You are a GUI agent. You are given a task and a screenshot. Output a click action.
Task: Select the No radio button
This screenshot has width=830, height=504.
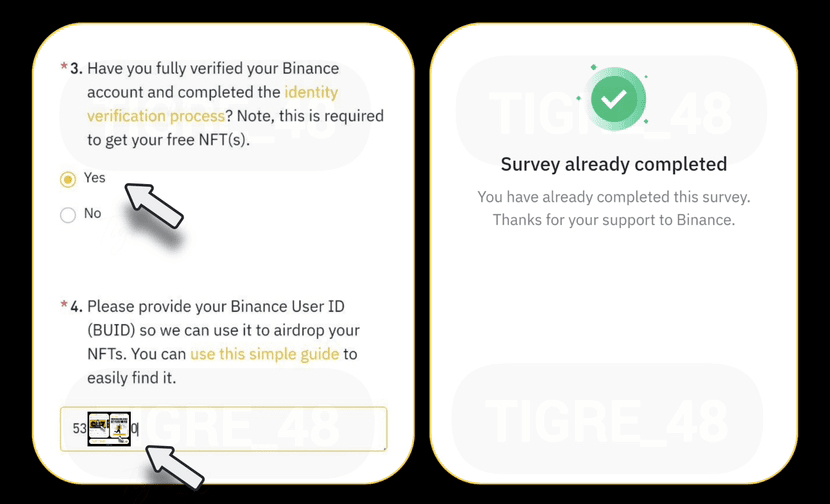[68, 214]
